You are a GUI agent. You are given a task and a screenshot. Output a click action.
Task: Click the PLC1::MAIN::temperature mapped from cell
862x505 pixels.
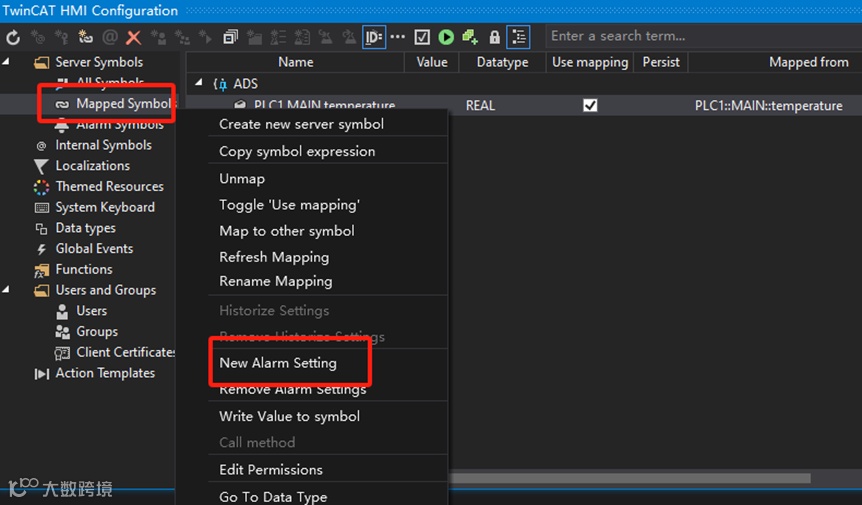click(768, 106)
